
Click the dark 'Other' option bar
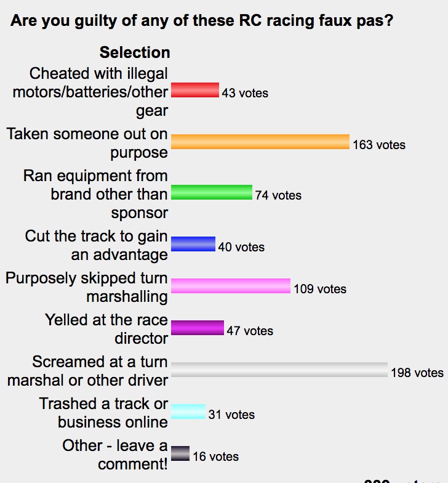pos(180,453)
